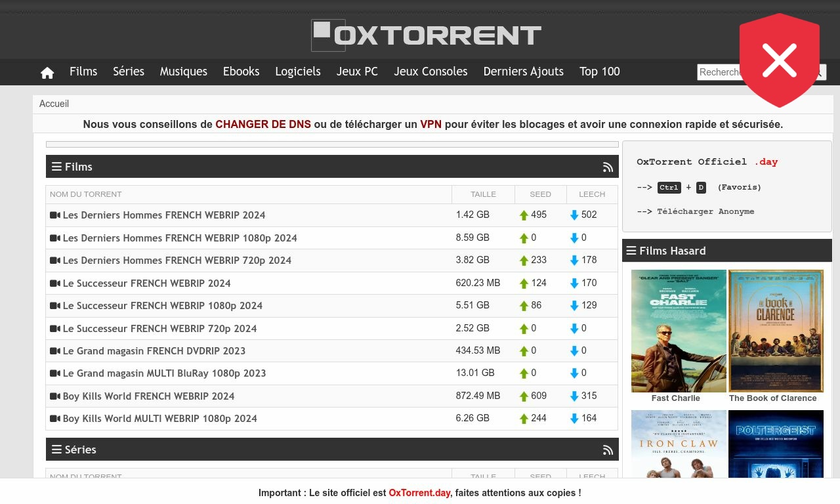Go to the home icon in navbar
Image resolution: width=840 pixels, height=504 pixels.
47,73
